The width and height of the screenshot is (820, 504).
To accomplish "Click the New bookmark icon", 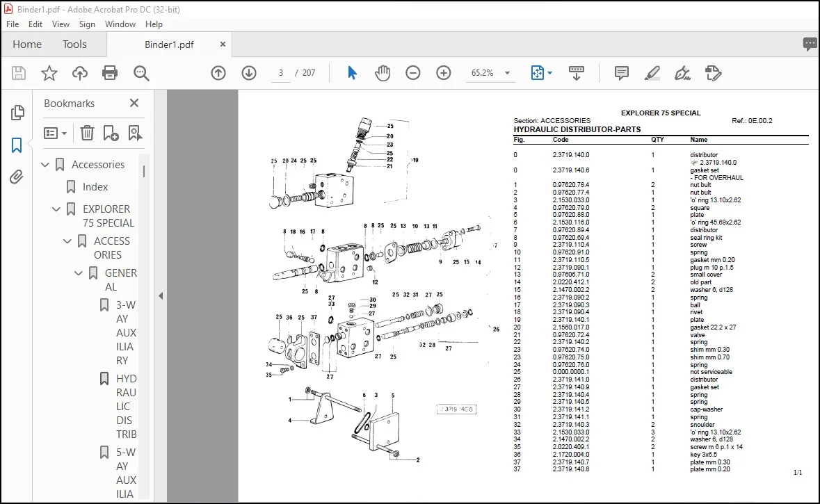I will pyautogui.click(x=111, y=133).
